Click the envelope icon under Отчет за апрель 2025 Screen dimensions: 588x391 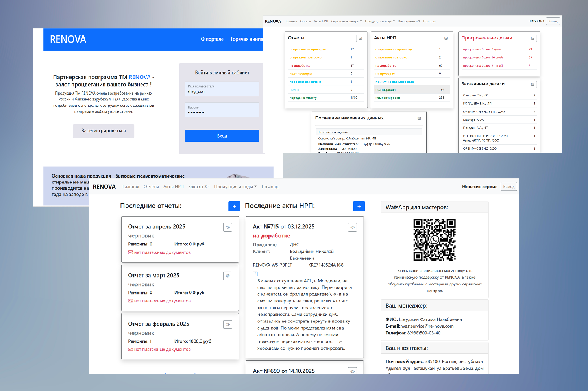coord(130,252)
